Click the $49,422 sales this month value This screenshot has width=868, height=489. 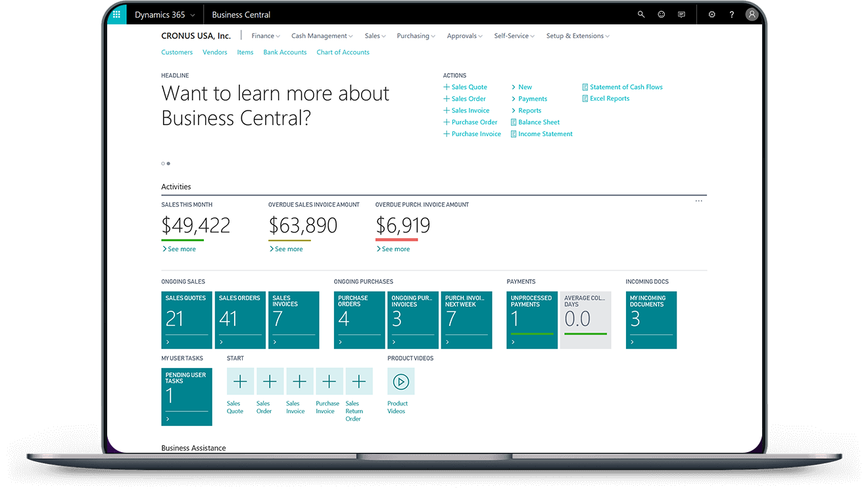[x=196, y=226]
